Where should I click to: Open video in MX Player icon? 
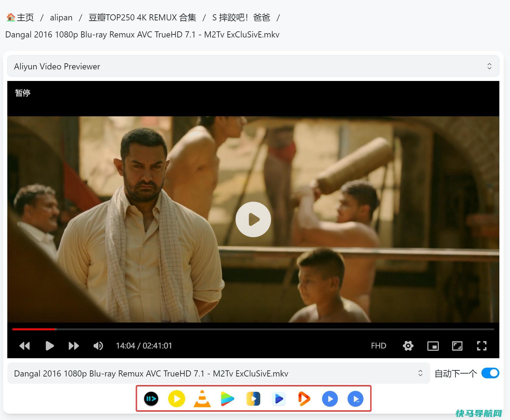point(330,399)
